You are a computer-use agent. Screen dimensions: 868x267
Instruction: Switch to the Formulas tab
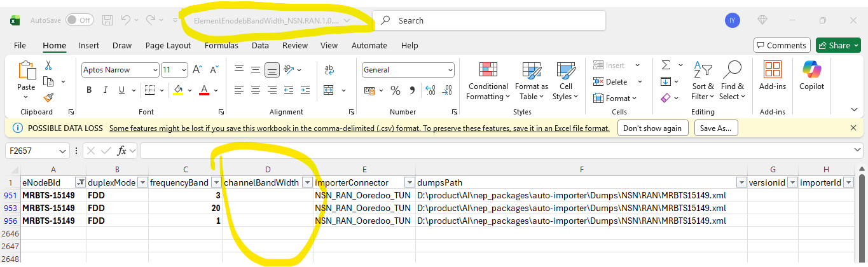(x=222, y=45)
